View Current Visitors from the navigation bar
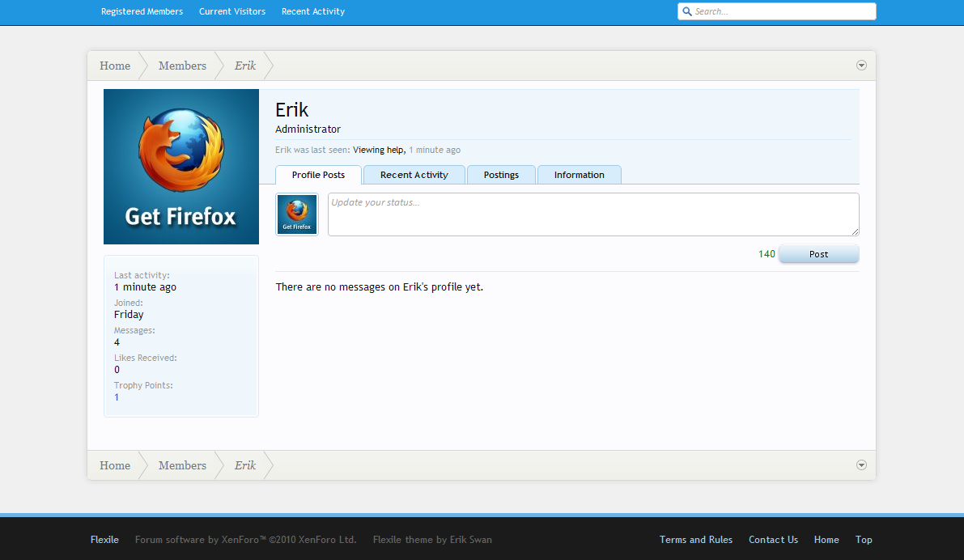The height and width of the screenshot is (560, 964). click(x=232, y=11)
